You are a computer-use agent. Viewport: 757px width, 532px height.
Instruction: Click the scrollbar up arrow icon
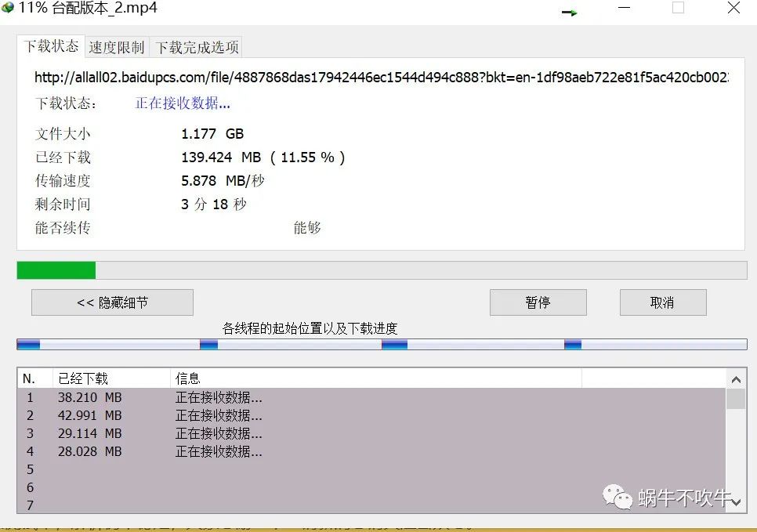736,378
